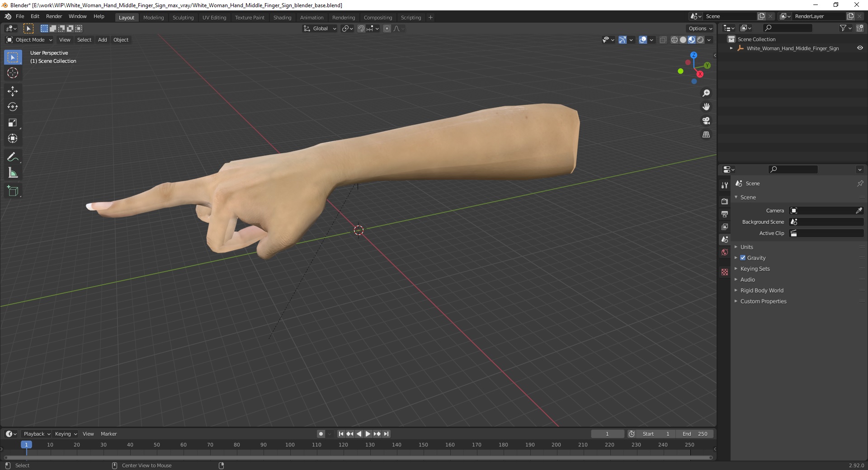The width and height of the screenshot is (868, 470).
Task: Toggle timeline auto keying record button
Action: 321,434
